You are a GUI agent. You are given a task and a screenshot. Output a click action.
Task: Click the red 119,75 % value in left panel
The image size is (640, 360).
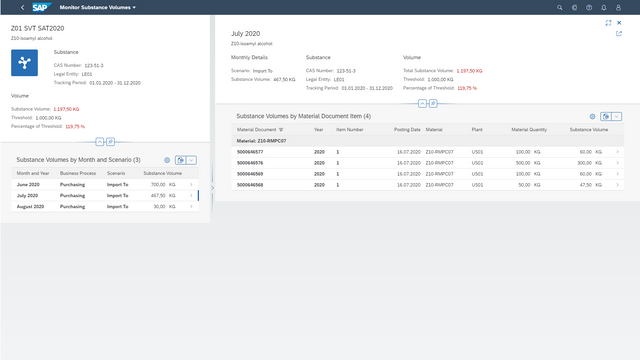[75, 127]
